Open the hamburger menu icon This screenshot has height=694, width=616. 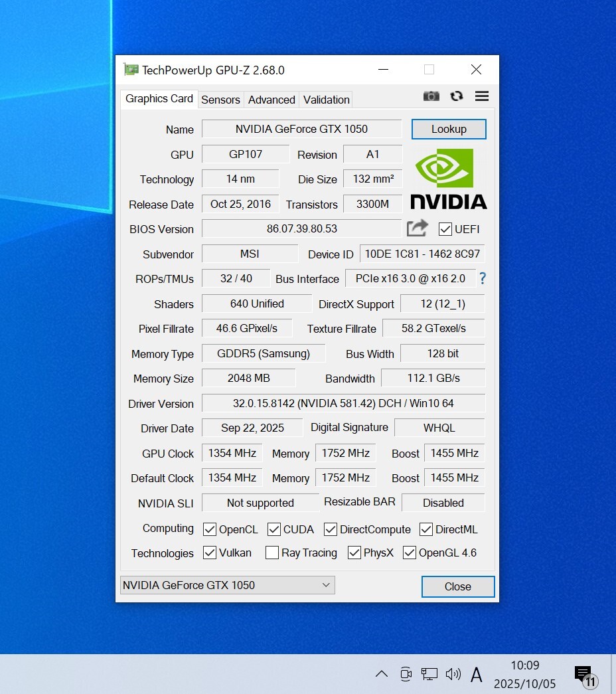pos(482,96)
